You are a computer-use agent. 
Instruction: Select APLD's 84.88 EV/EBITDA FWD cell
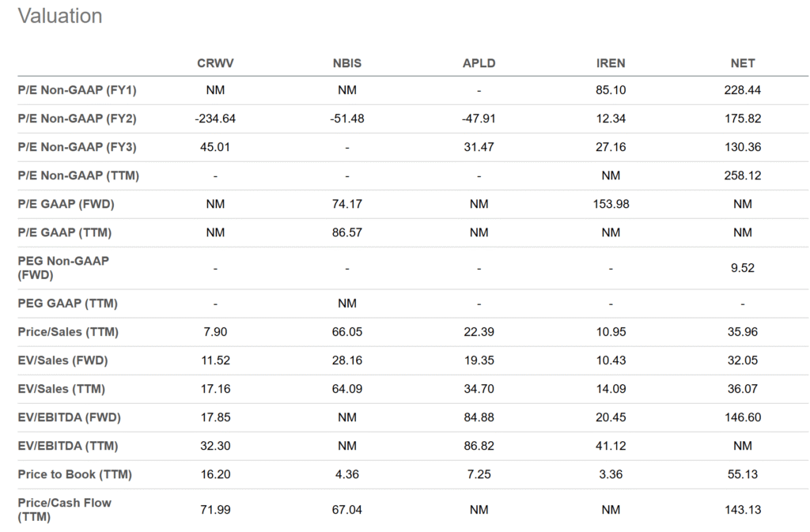(479, 417)
